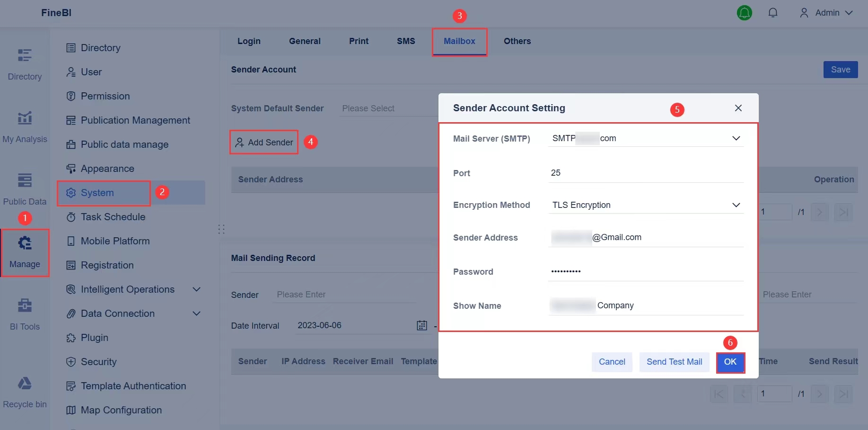The image size is (868, 430).
Task: Expand the Mail Server (SMTP) dropdown
Action: point(736,138)
